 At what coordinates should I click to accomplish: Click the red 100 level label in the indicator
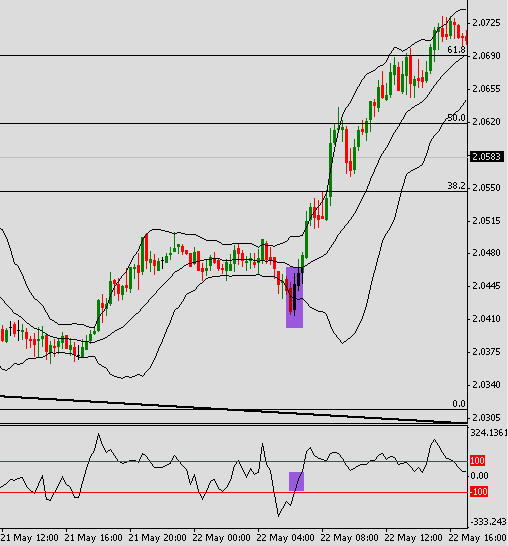(477, 461)
